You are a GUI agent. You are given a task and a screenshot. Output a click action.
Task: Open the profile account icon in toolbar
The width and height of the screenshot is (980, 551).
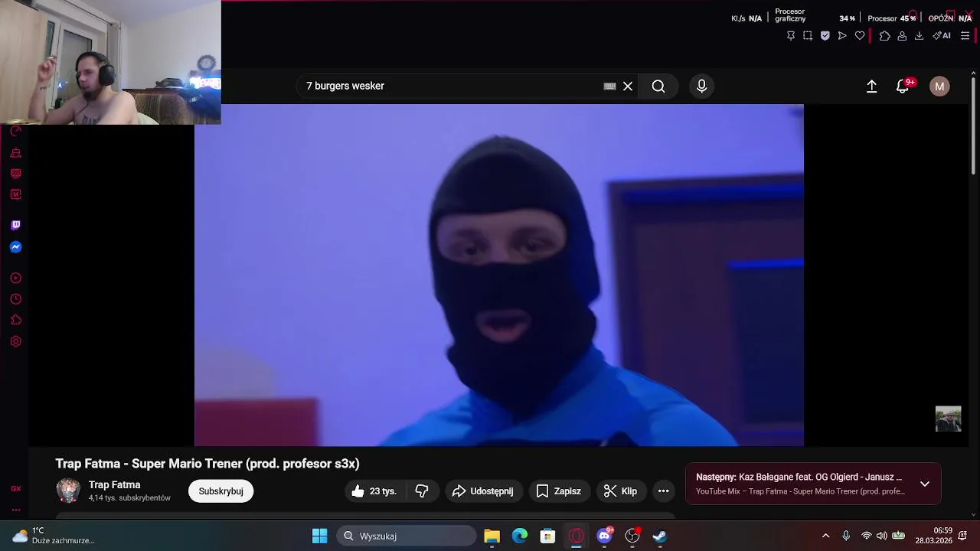click(902, 35)
